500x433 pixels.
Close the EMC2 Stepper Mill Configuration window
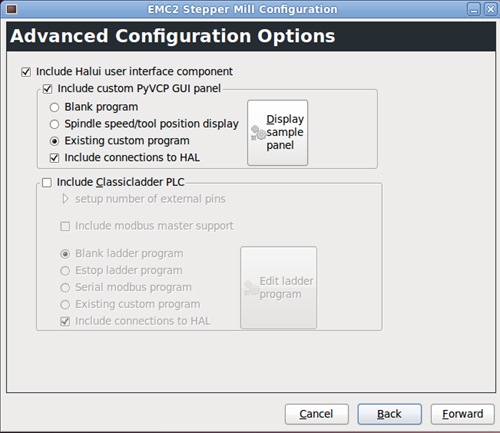(491, 9)
